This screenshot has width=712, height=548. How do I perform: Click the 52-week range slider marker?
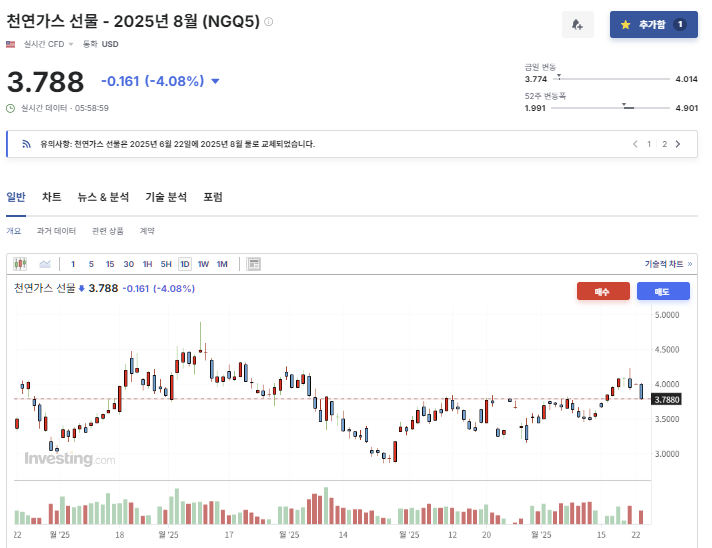624,105
